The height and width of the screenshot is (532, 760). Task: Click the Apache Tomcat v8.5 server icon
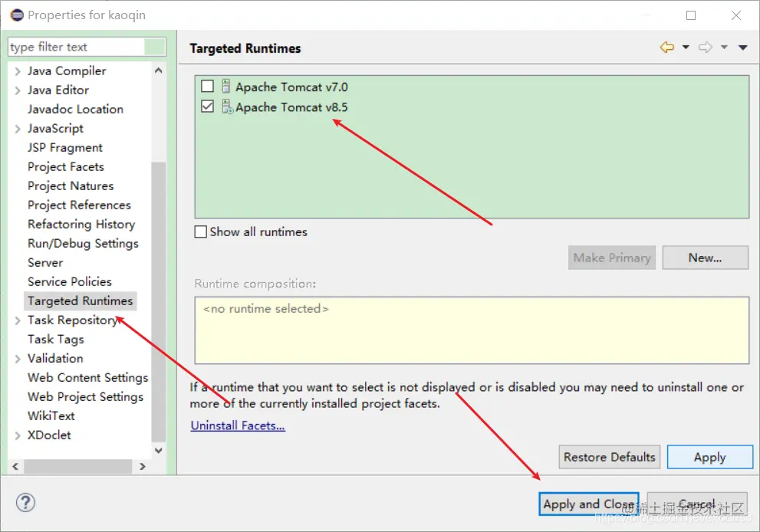tap(227, 107)
